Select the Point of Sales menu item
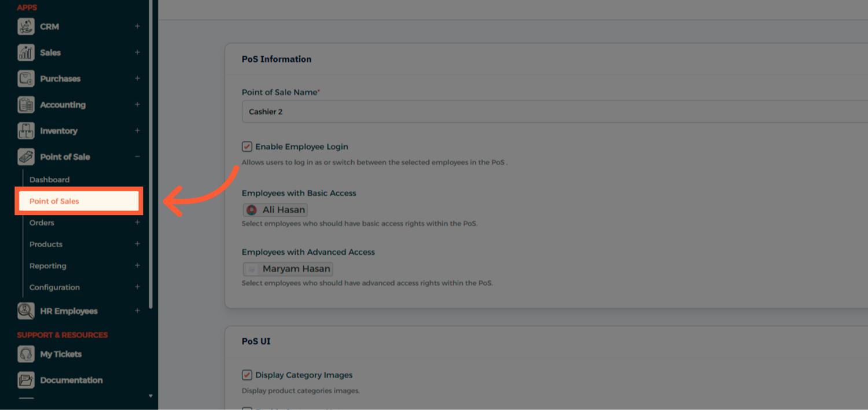Image resolution: width=868 pixels, height=410 pixels. (54, 201)
